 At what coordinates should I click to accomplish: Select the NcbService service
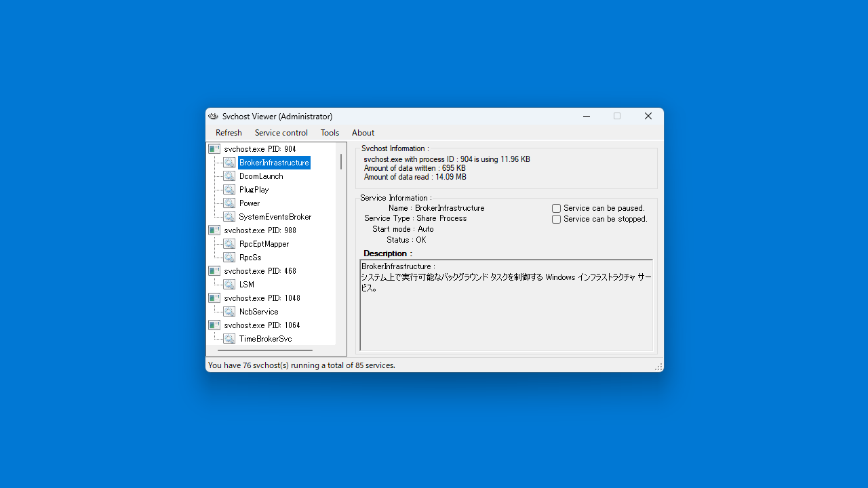[x=258, y=312]
